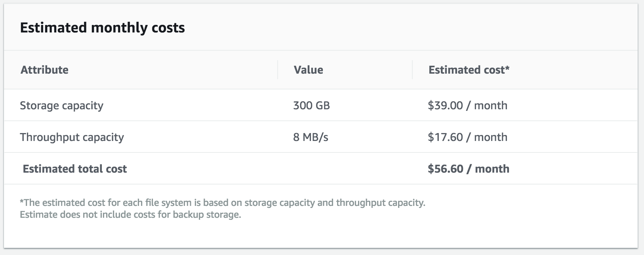The width and height of the screenshot is (644, 255).
Task: Click the Estimated total cost label
Action: coord(75,169)
